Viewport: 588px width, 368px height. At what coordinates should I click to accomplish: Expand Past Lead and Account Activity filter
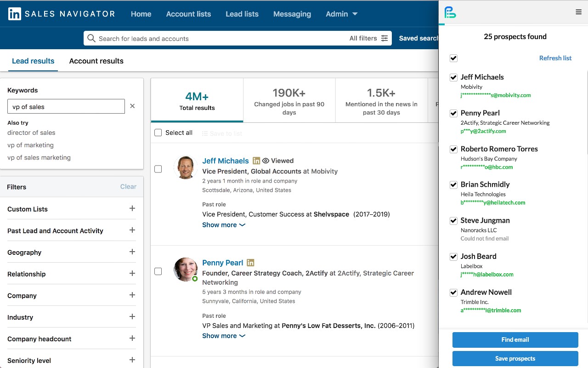coord(132,230)
